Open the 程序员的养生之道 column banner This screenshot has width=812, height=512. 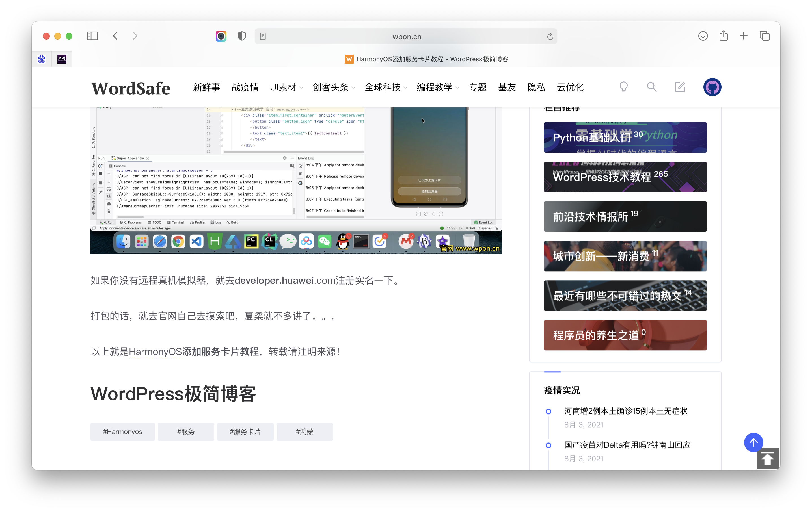click(625, 335)
